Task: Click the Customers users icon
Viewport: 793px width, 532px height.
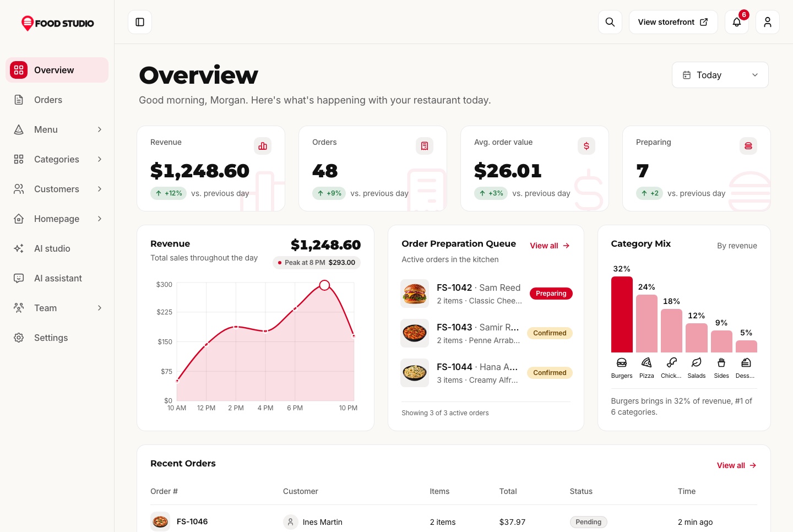Action: [19, 189]
